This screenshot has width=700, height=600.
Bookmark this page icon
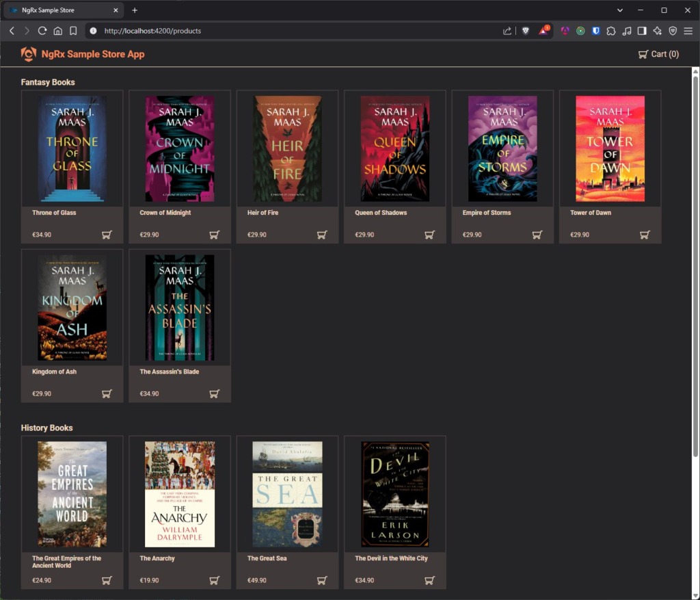[x=73, y=31]
